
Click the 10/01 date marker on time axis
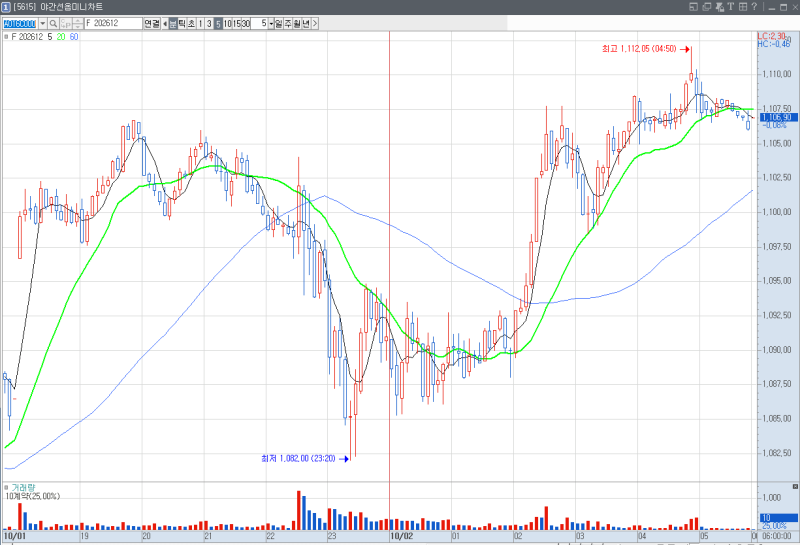[x=14, y=536]
